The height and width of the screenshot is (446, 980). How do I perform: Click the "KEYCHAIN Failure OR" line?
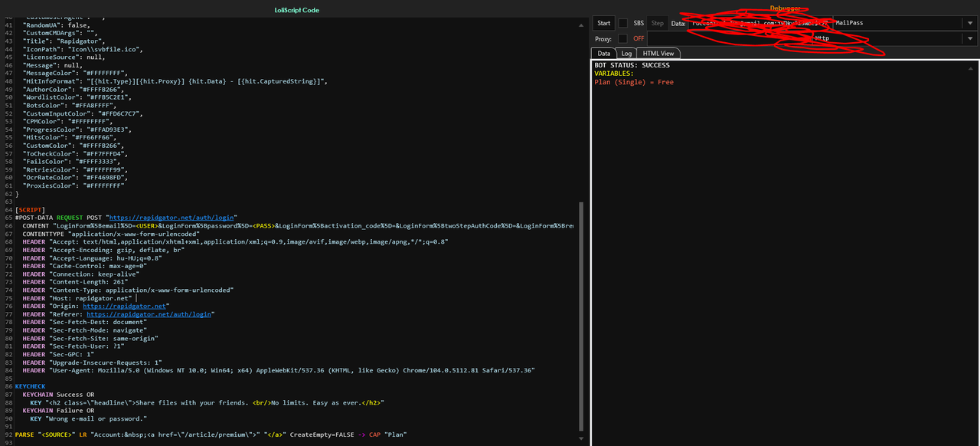click(x=58, y=411)
